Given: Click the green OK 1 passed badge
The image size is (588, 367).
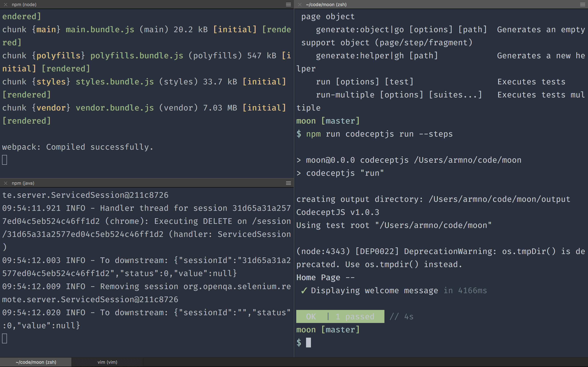Looking at the screenshot, I should pyautogui.click(x=340, y=316).
